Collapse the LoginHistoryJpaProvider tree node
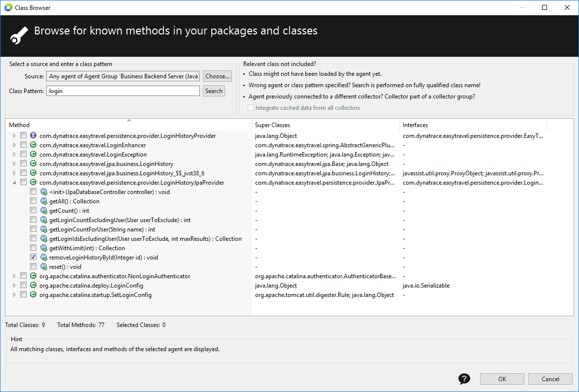The image size is (579, 392). click(x=14, y=182)
